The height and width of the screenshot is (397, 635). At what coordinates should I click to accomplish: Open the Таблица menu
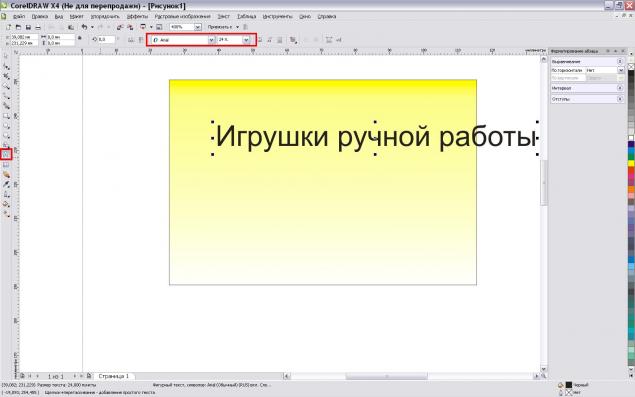tap(247, 17)
